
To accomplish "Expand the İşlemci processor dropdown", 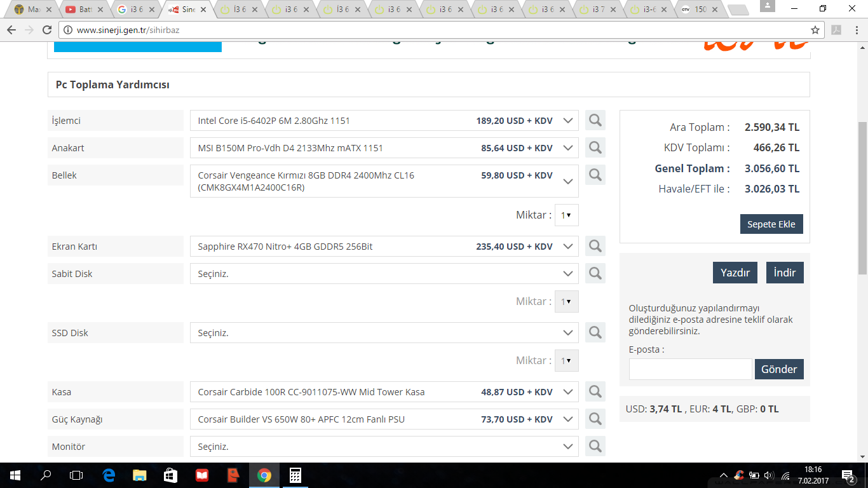I will pyautogui.click(x=384, y=121).
